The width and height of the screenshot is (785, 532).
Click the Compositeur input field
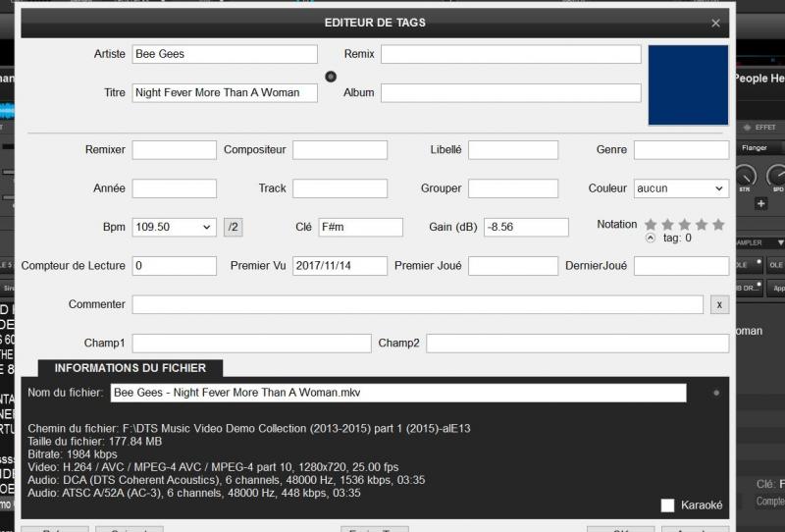point(340,150)
